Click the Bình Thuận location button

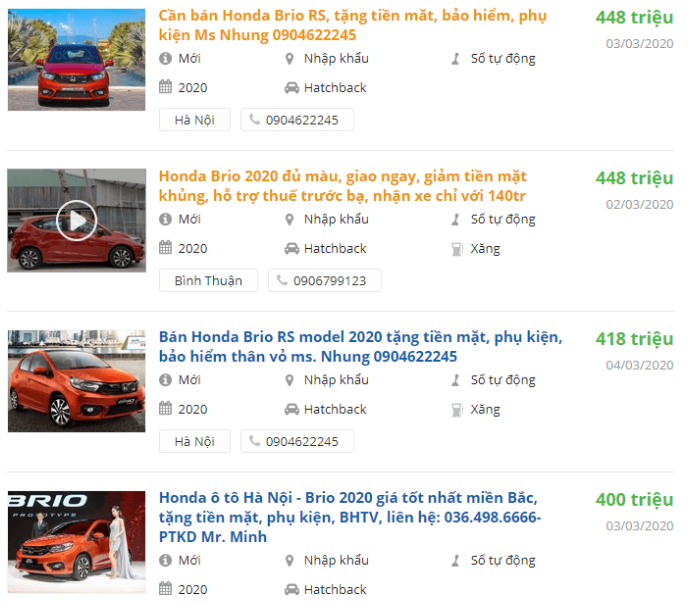tap(208, 280)
